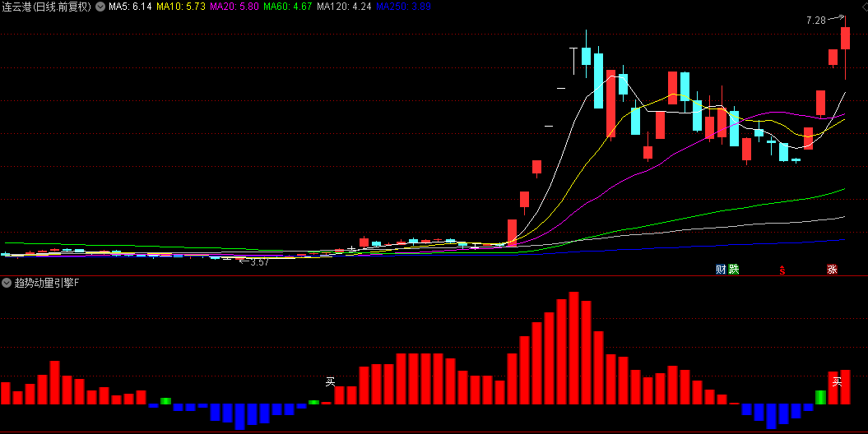
Task: Select the green MA60: 4.67 label
Action: (x=287, y=7)
